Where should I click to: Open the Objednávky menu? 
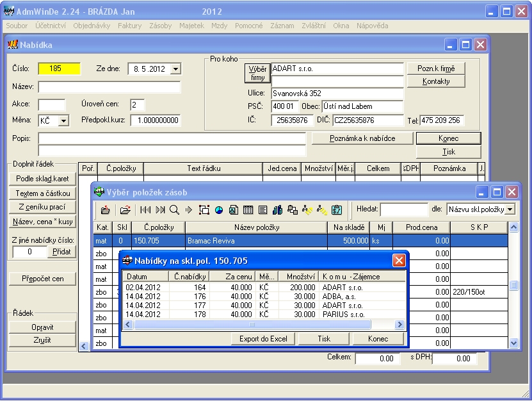92,26
